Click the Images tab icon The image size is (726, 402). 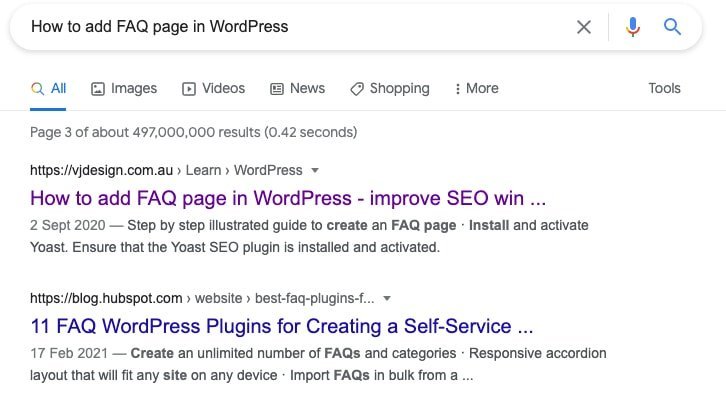click(x=98, y=89)
